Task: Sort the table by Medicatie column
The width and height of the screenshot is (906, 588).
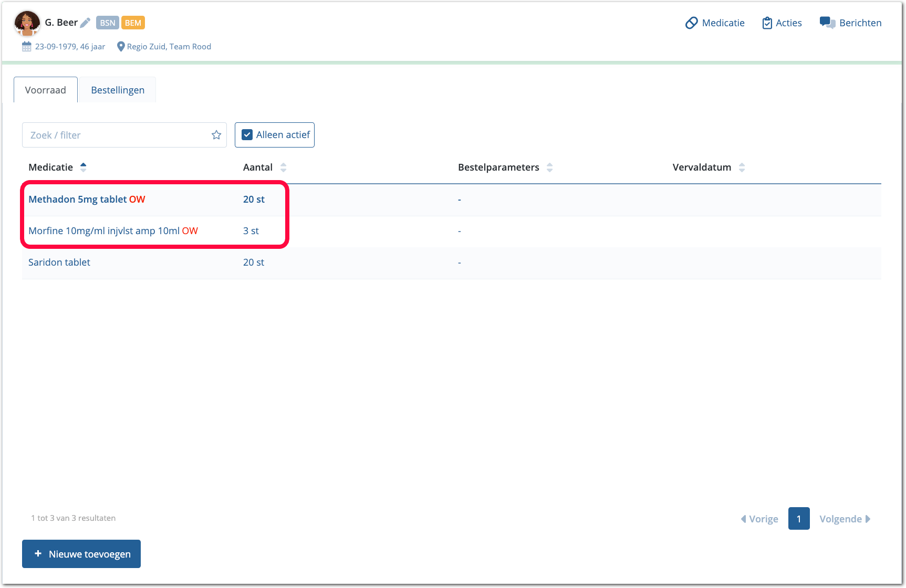Action: (x=83, y=167)
